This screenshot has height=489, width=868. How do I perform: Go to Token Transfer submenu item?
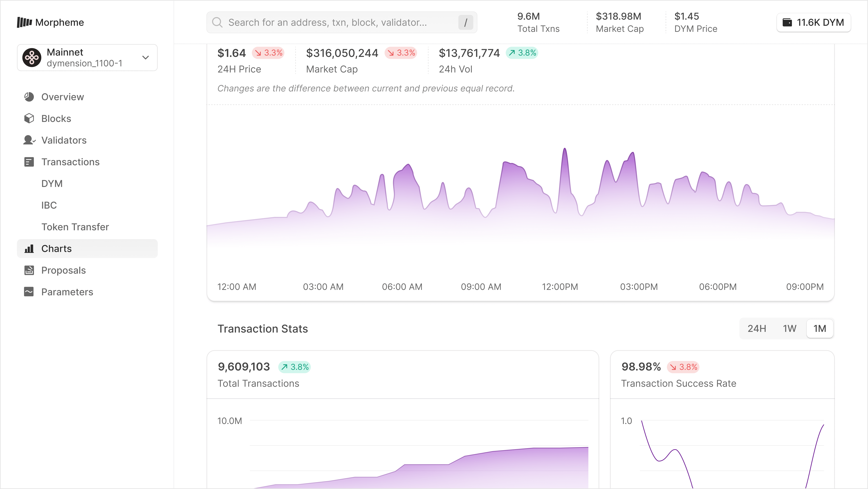pos(75,227)
